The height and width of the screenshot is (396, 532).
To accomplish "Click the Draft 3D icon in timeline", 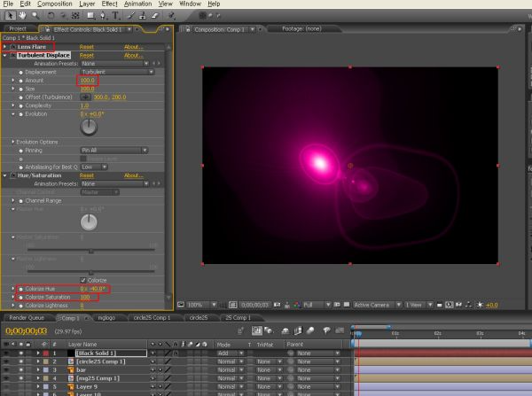I will coord(269,330).
